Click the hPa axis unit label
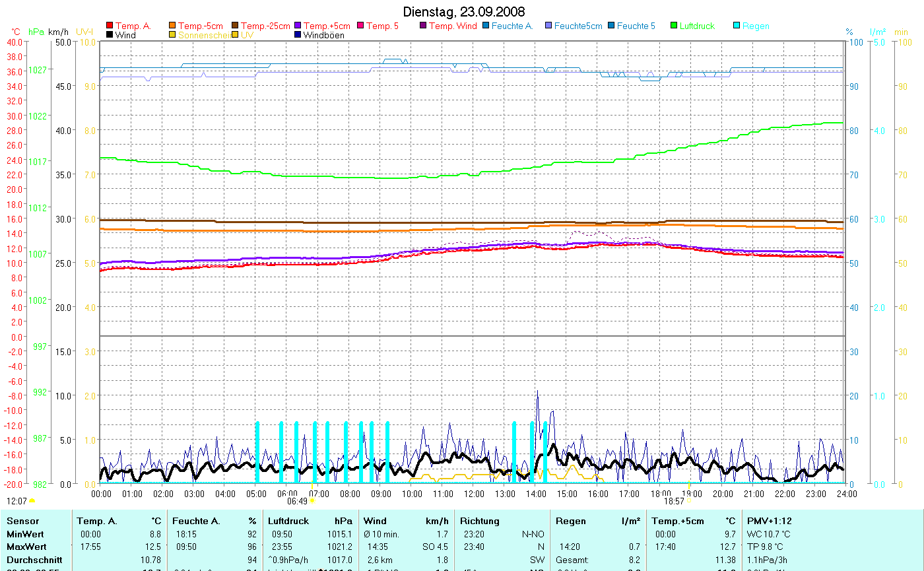 coord(36,32)
